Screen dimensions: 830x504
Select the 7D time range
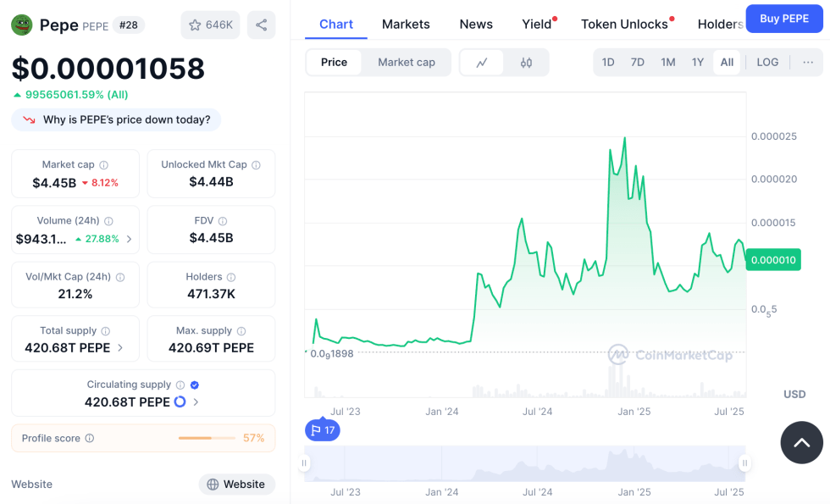point(638,63)
